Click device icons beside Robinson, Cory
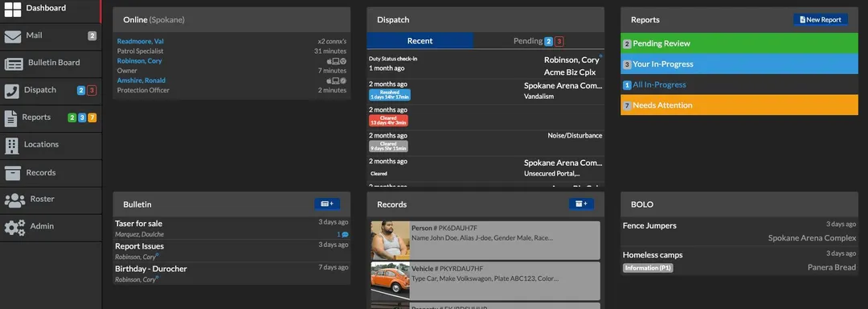The height and width of the screenshot is (309, 868). click(336, 61)
